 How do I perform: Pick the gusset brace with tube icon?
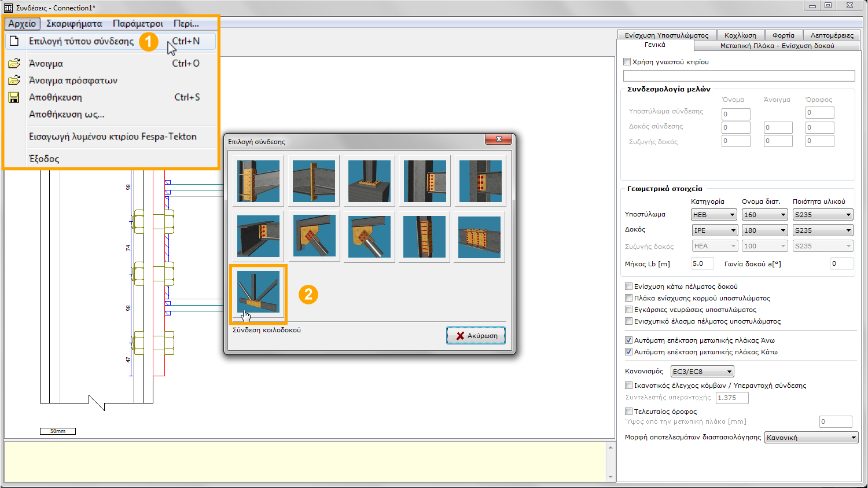369,237
